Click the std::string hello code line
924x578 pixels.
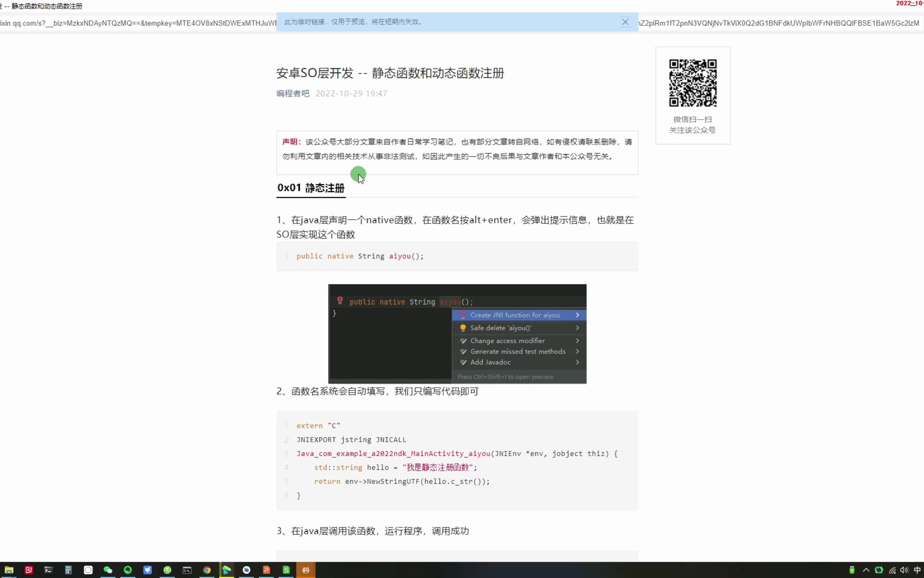396,467
